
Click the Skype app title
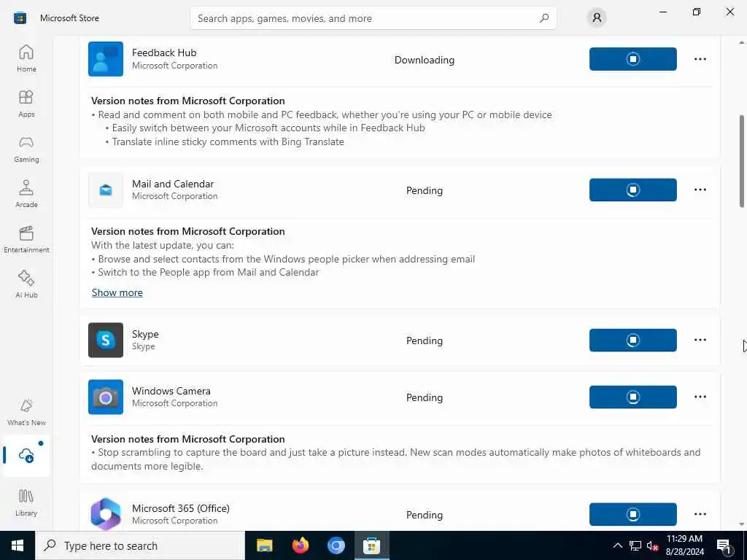145,334
